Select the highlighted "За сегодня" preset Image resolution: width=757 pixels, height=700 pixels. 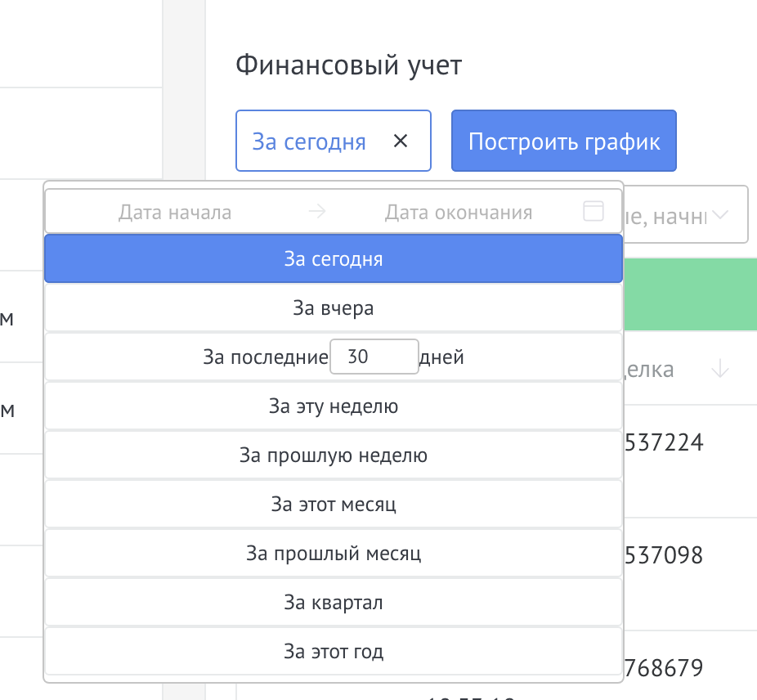pos(334,259)
